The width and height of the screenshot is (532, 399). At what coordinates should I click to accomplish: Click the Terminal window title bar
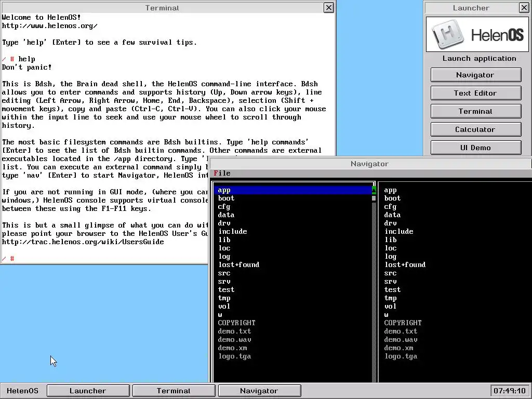(x=162, y=8)
